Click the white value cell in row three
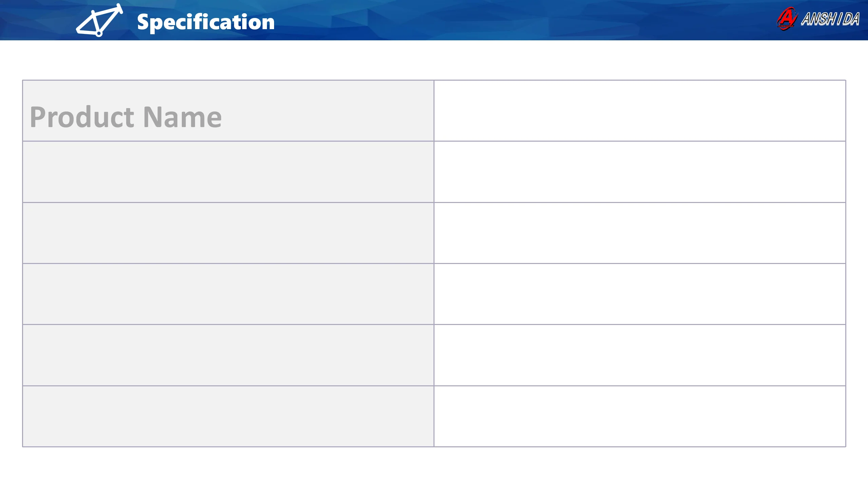This screenshot has width=868, height=488. pos(639,233)
